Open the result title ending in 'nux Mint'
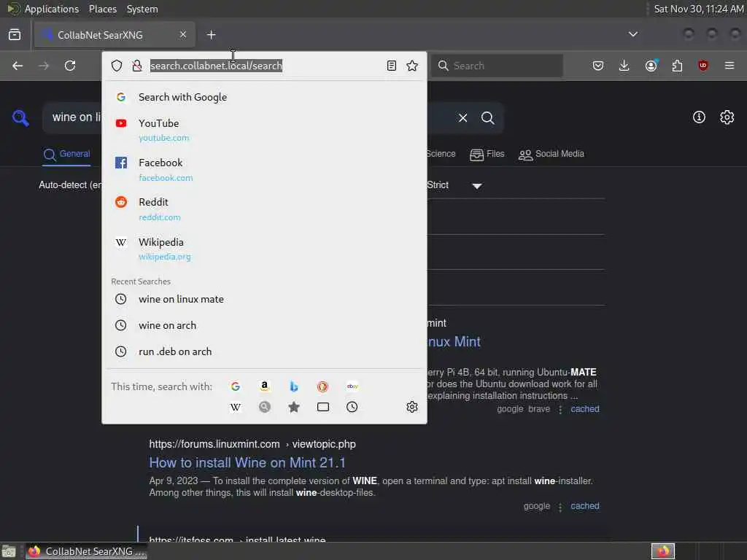This screenshot has height=560, width=747. [x=454, y=341]
